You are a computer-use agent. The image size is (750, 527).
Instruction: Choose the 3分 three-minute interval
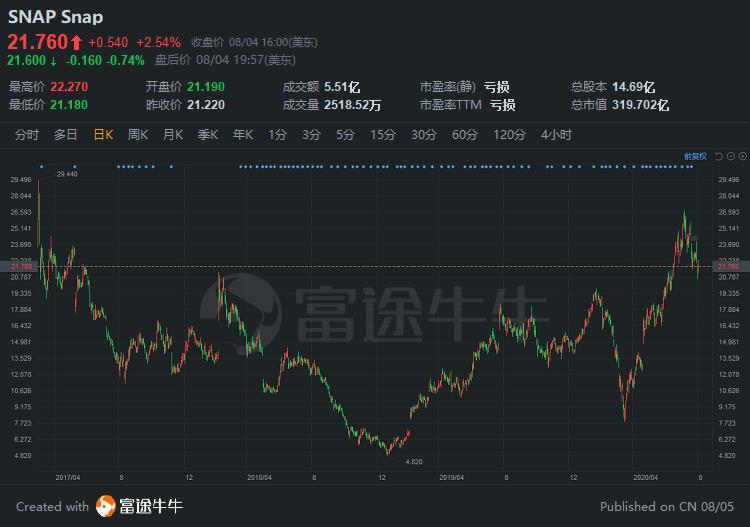pos(311,135)
